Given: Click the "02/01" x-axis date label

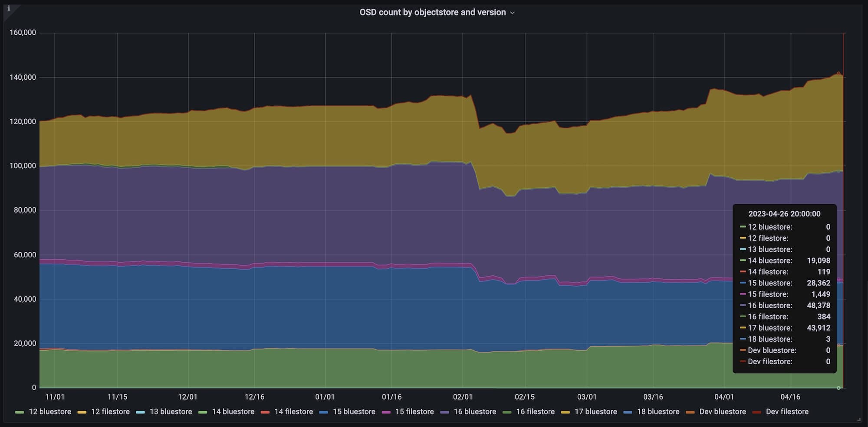Looking at the screenshot, I should pos(462,397).
